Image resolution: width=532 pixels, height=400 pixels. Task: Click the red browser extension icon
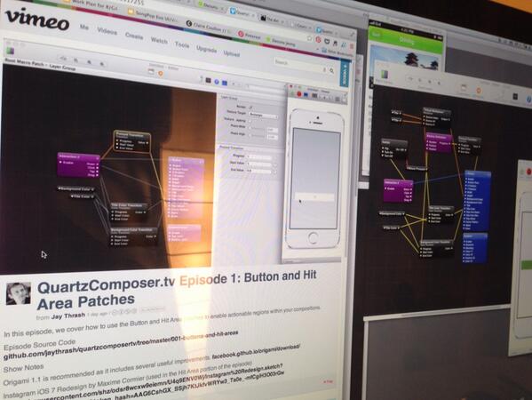pyautogui.click(x=318, y=40)
